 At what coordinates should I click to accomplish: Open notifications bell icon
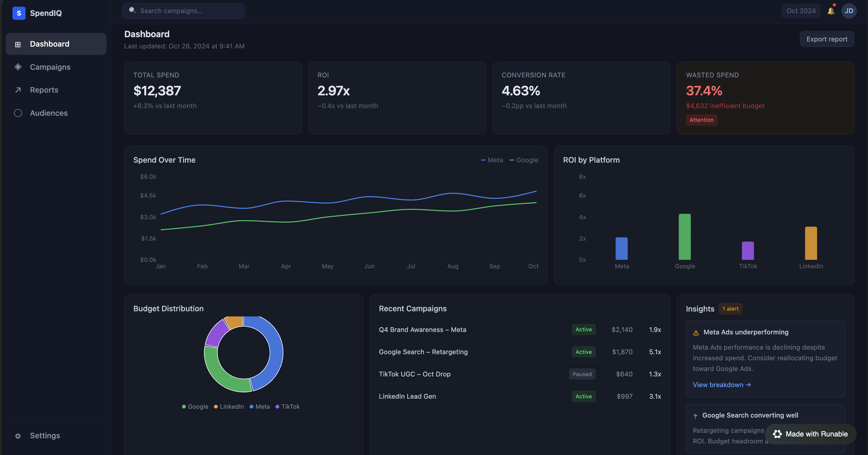click(x=831, y=11)
